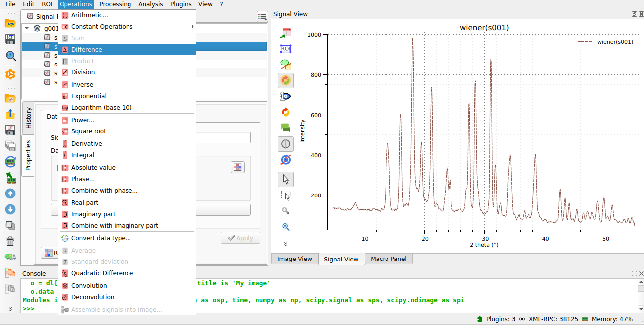Toggle the contrast half-circle button
Image resolution: width=644 pixels, height=325 pixels.
click(x=285, y=144)
